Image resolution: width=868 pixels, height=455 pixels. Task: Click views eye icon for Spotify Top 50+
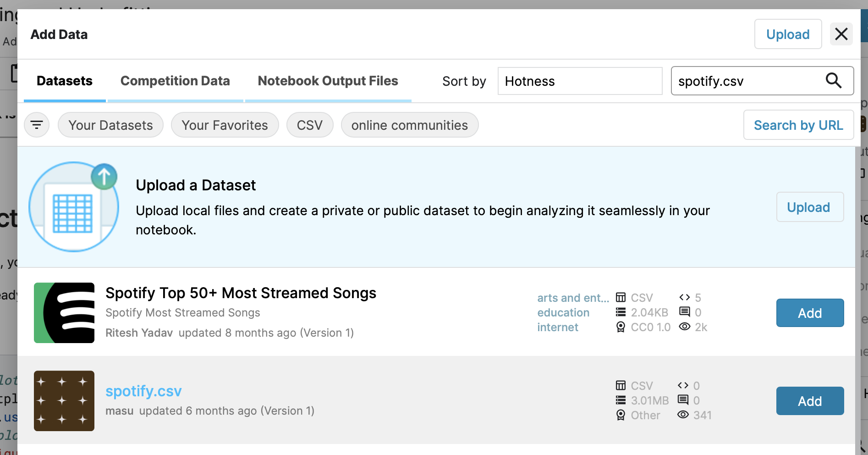coord(685,327)
